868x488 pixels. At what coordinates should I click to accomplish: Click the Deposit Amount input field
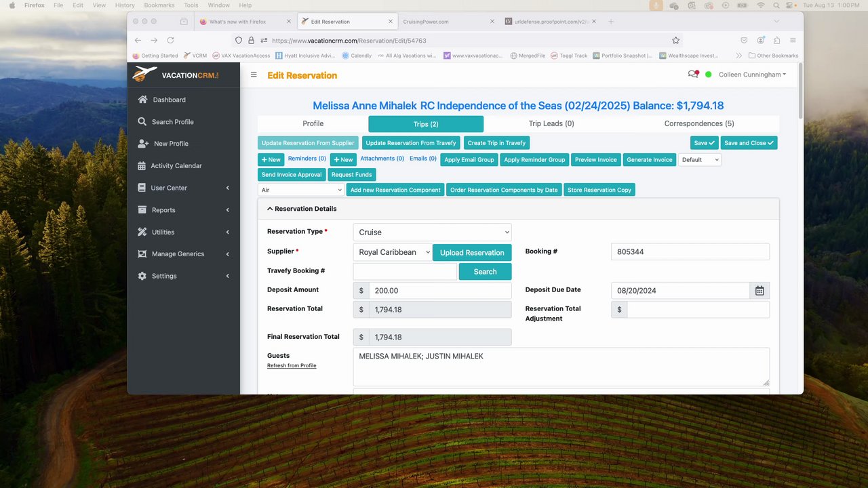(440, 290)
